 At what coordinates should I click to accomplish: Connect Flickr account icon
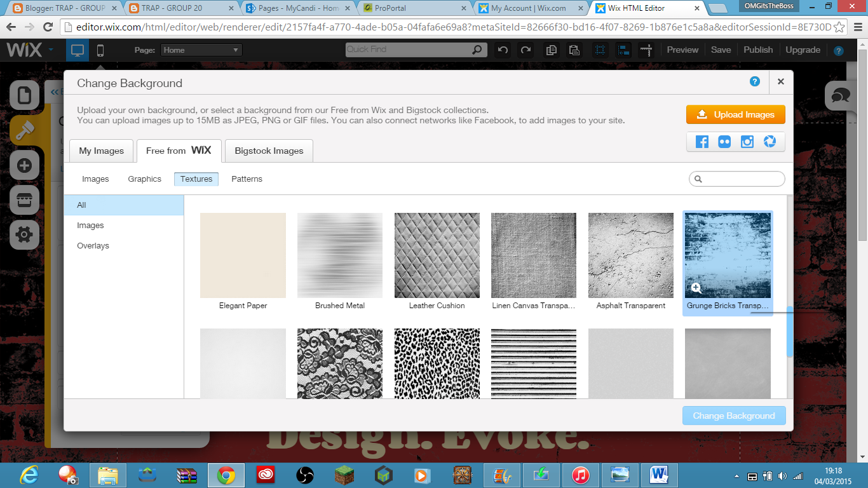724,142
